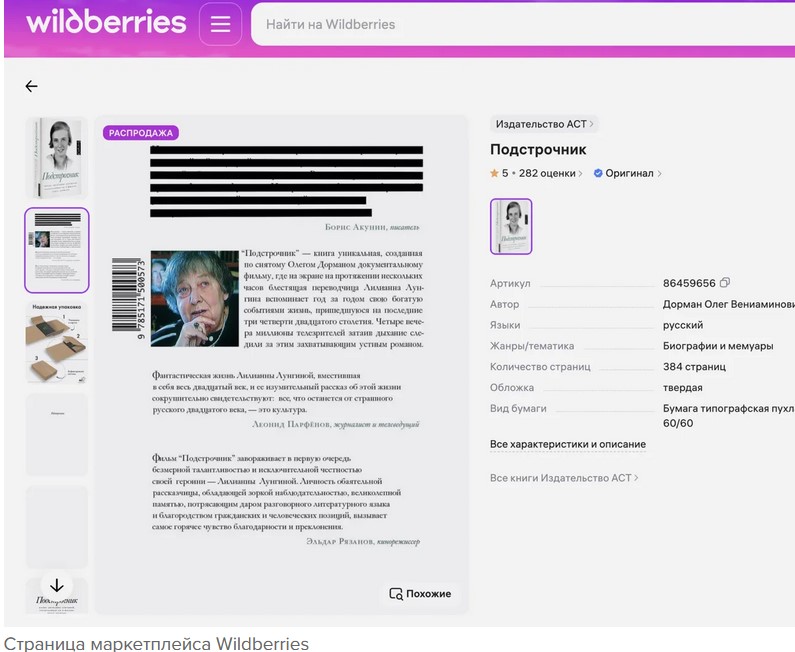This screenshot has width=795, height=652.
Task: Open 'Все книги Издательство АСТ' link
Action: click(x=564, y=478)
